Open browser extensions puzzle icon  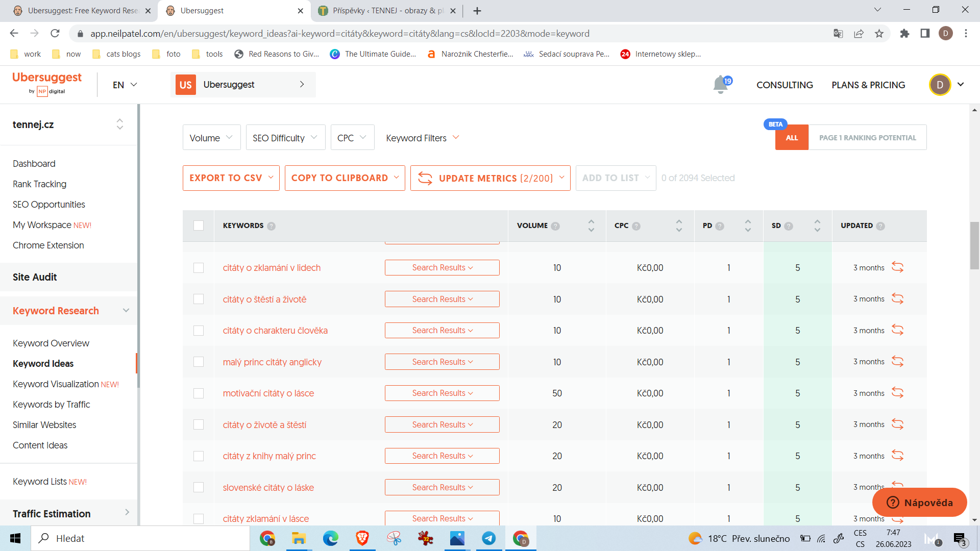904,34
